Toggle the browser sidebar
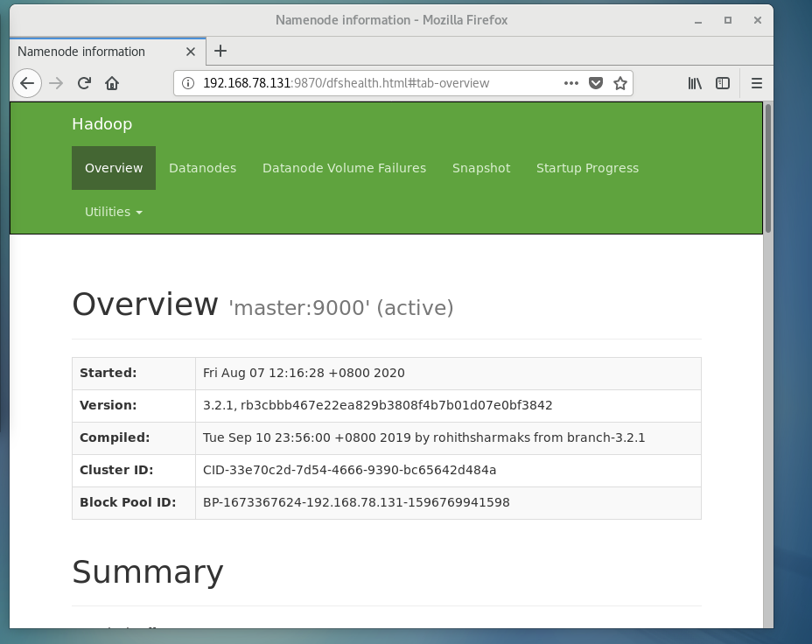Screen dimensions: 812x644 click(x=722, y=83)
